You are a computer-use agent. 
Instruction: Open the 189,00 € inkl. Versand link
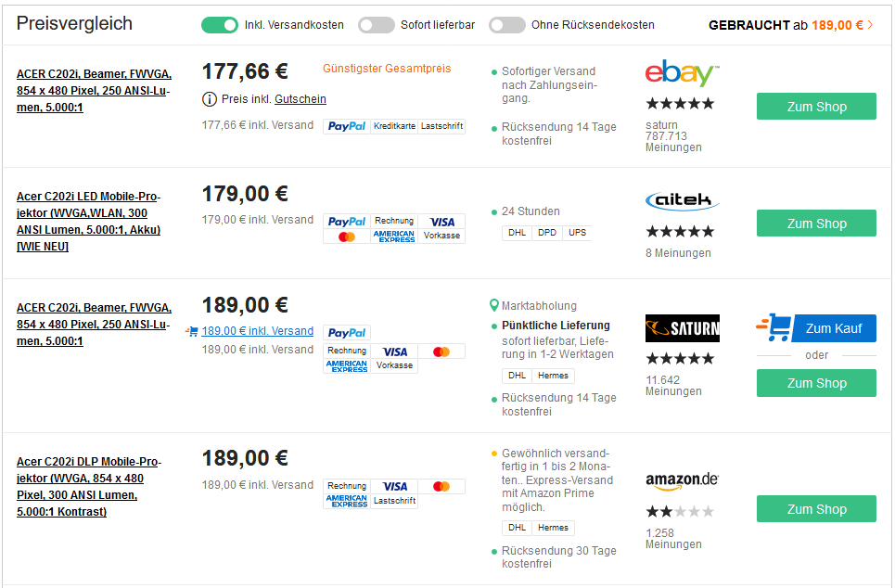tap(258, 331)
